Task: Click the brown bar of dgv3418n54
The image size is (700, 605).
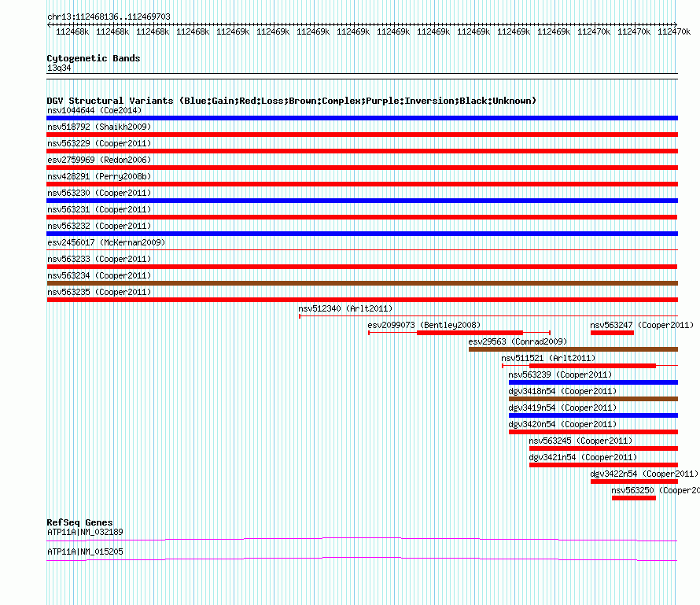Action: coord(593,399)
